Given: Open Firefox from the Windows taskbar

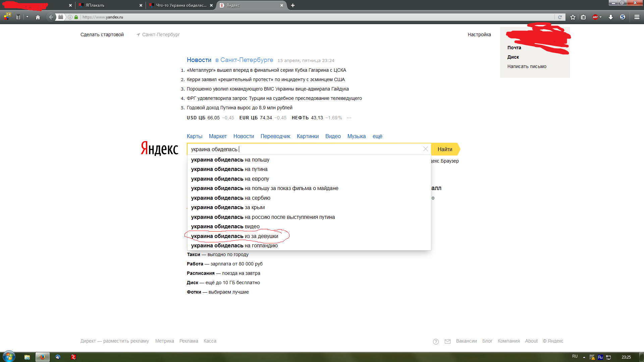Looking at the screenshot, I should 43,357.
